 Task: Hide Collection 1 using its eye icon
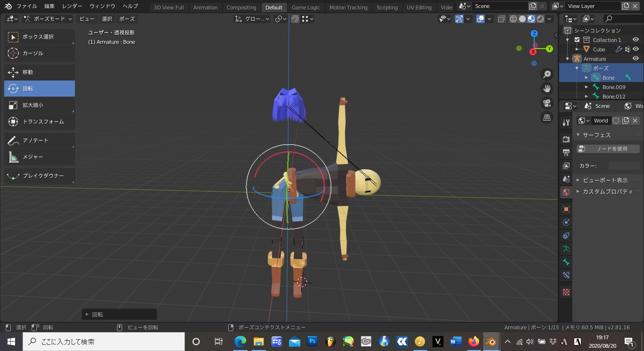click(636, 40)
